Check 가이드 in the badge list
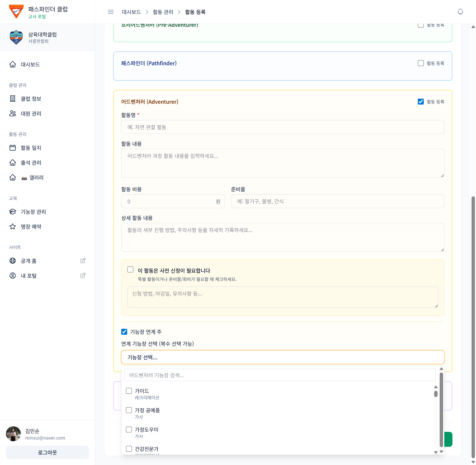476x465 pixels. point(129,391)
